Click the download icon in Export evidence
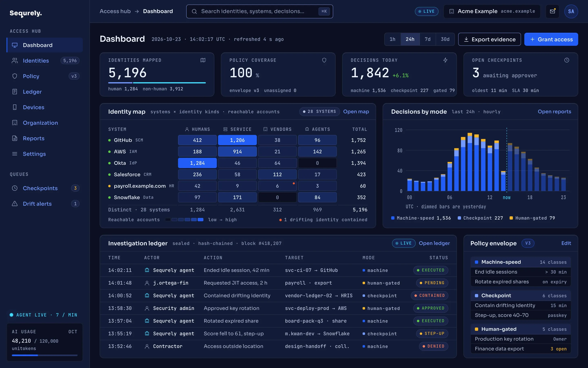Image resolution: width=588 pixels, height=368 pixels. (x=466, y=39)
